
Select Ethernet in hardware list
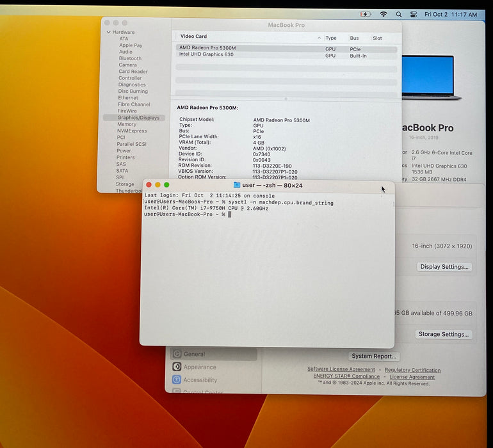tap(128, 98)
